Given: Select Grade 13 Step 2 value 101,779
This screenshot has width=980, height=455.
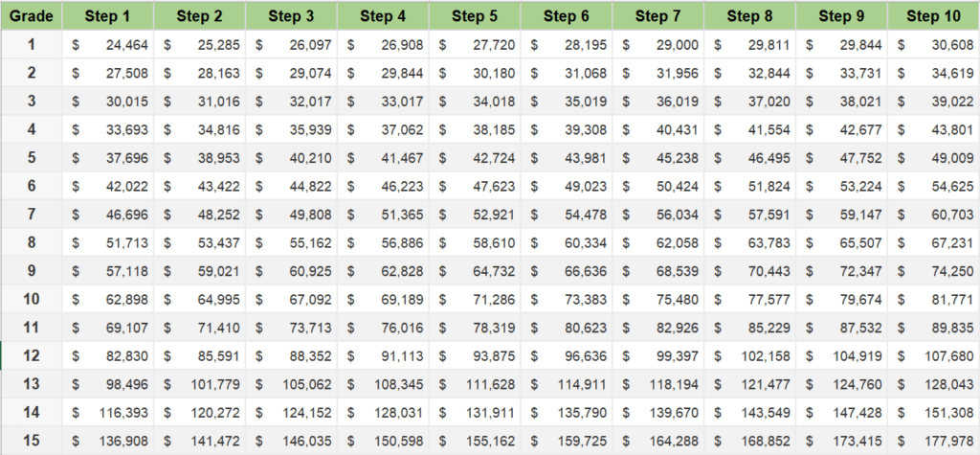Looking at the screenshot, I should pos(200,384).
